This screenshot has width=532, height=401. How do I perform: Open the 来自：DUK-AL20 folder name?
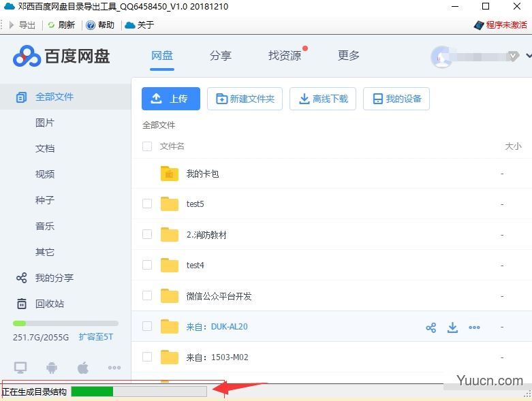click(x=217, y=327)
